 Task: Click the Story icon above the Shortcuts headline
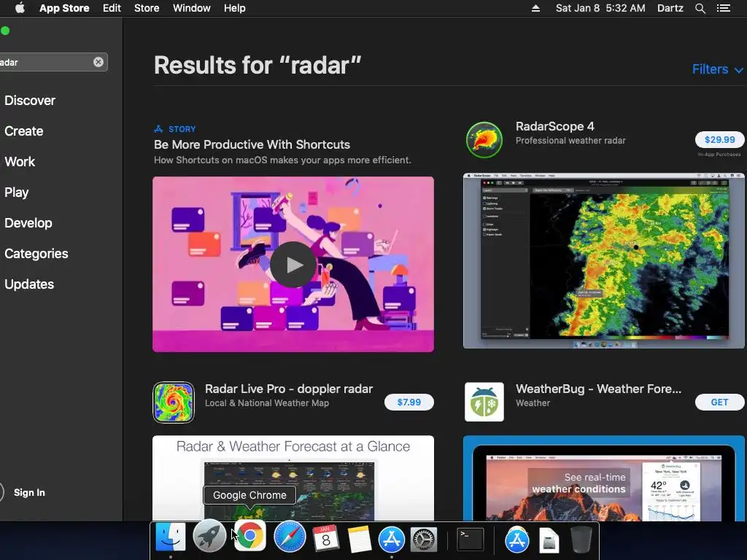coord(158,129)
